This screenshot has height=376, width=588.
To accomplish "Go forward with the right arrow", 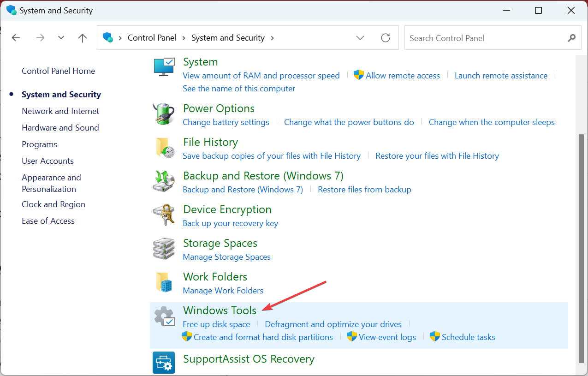I will (x=40, y=38).
